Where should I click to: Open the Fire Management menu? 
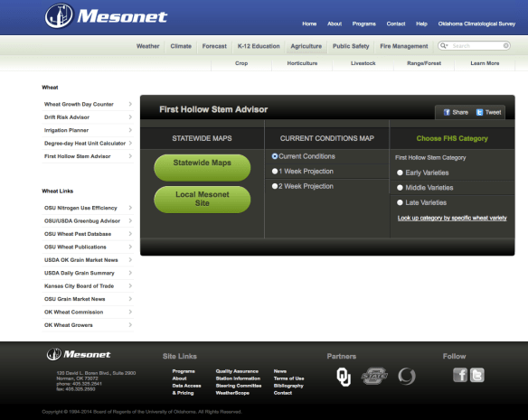(404, 46)
